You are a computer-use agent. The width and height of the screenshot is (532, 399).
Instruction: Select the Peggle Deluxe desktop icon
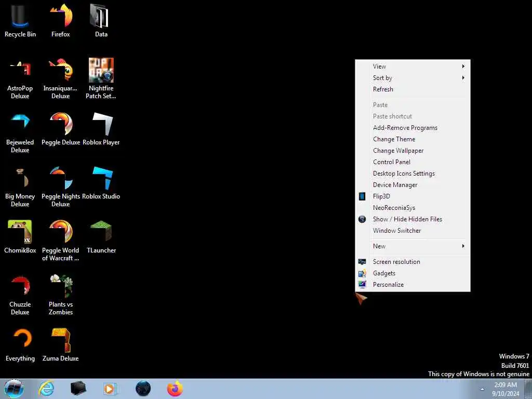coord(61,129)
